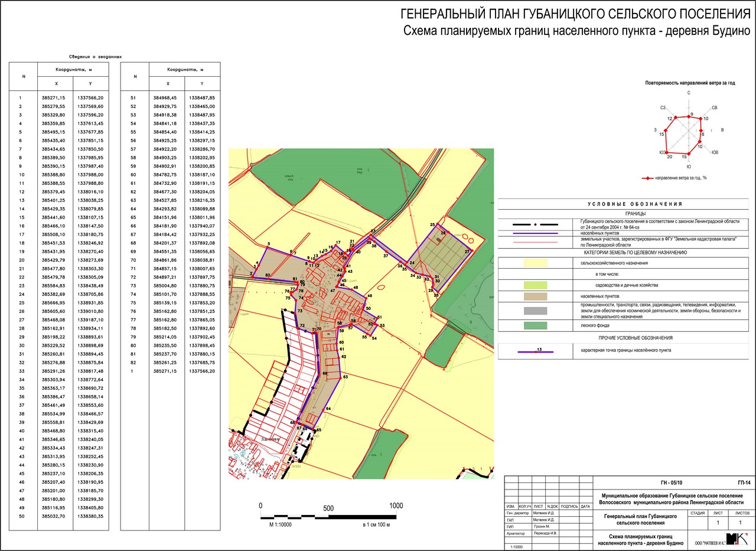
Task: Click the 'ГН - 05/10' document code
Action: click(670, 482)
